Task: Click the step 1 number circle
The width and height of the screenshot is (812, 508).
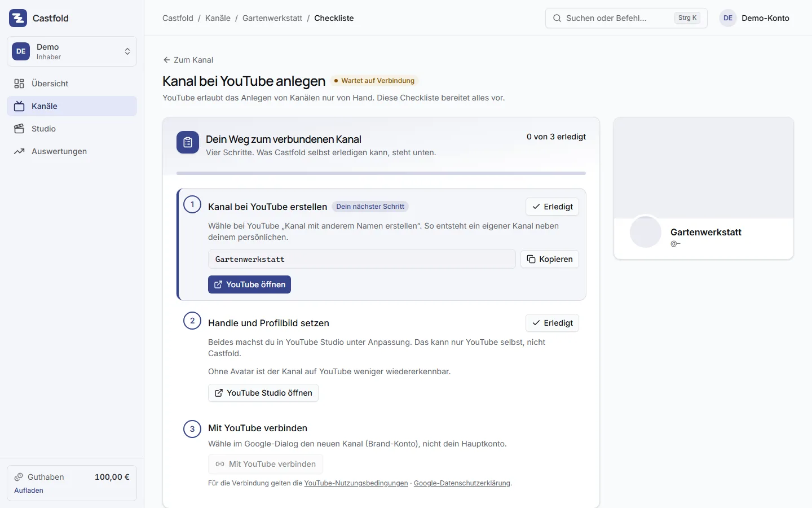Action: point(192,204)
